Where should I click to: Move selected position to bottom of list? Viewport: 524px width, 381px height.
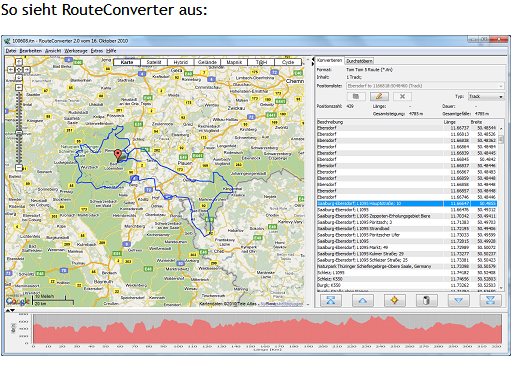pos(490,300)
